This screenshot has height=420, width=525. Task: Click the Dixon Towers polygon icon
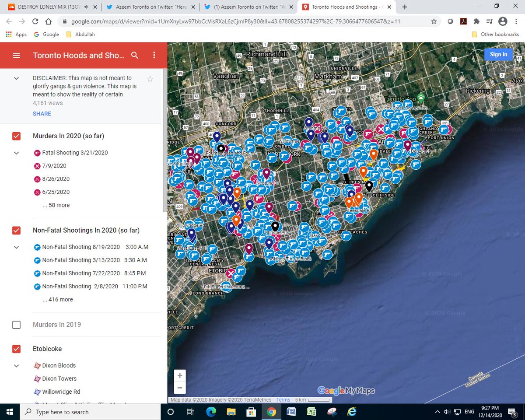pos(37,378)
